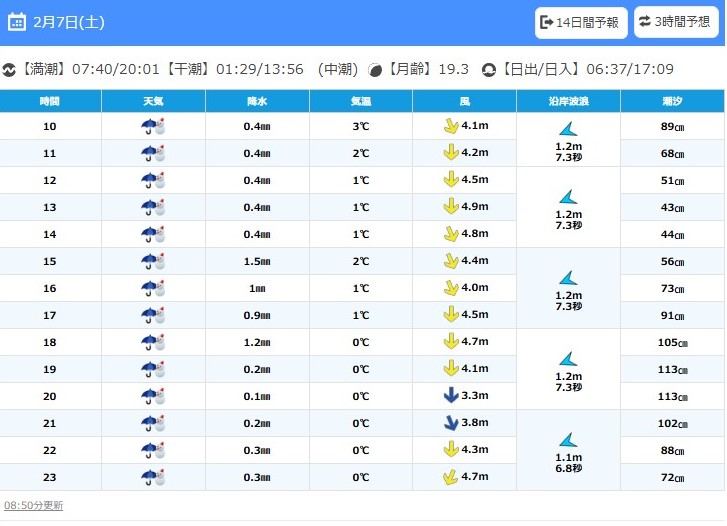Click the dark blue wind arrow at 20時
727x526 pixels.
[451, 396]
